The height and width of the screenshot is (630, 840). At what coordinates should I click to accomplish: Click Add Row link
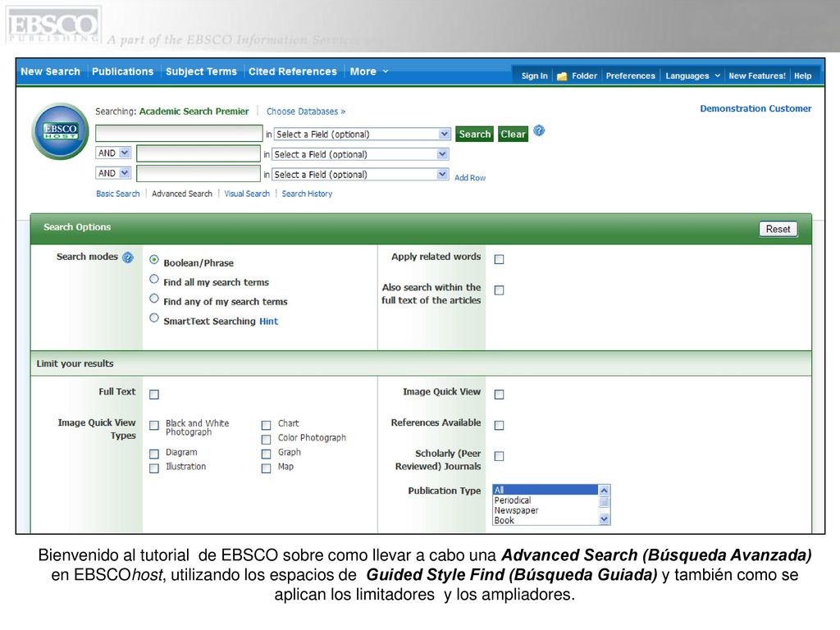click(470, 178)
